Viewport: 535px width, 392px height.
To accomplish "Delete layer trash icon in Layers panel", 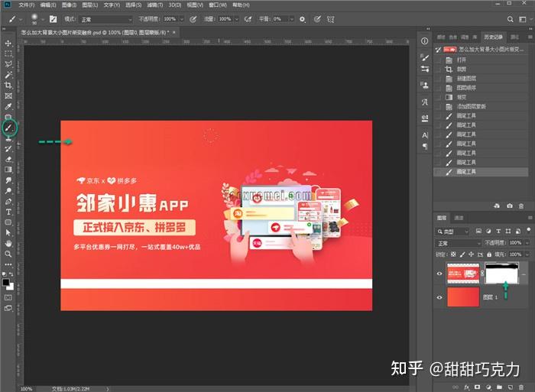I will 521,387.
